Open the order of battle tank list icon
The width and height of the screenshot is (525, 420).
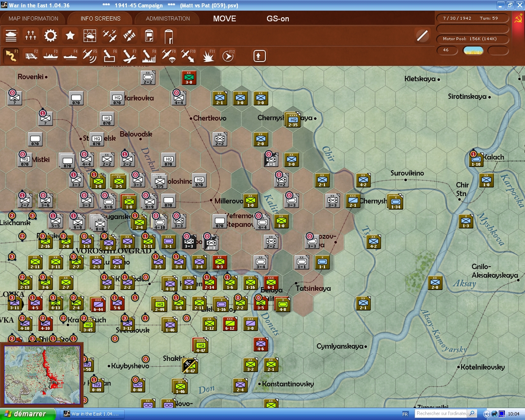pos(11,36)
